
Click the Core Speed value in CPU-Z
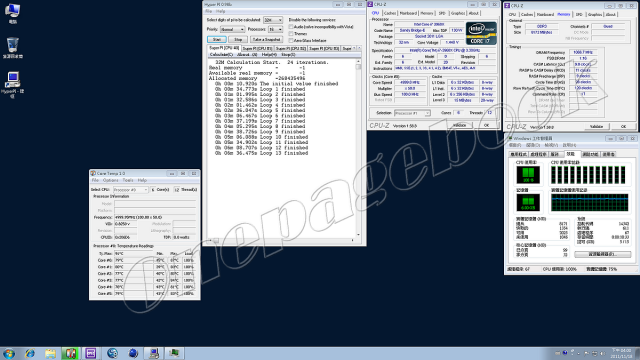coord(409,82)
